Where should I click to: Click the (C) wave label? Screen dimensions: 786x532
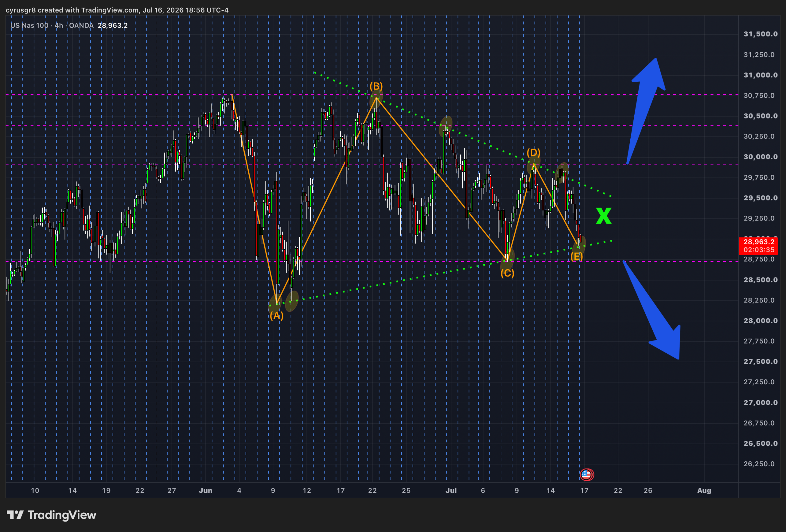pos(507,273)
